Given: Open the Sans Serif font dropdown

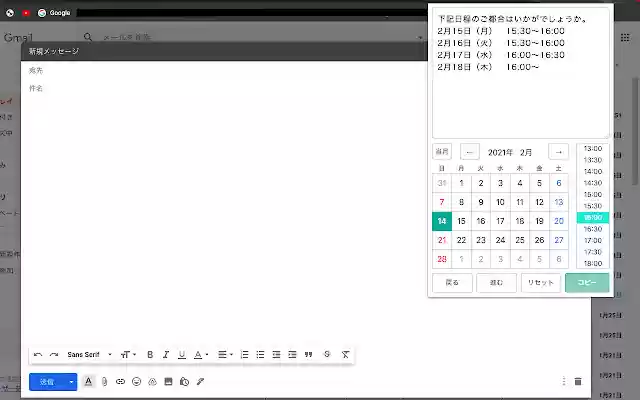Looking at the screenshot, I should (x=89, y=355).
